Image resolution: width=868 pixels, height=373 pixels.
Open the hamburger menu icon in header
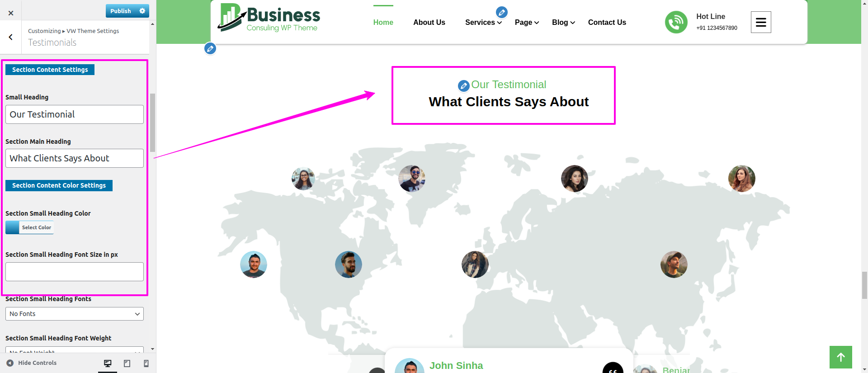tap(761, 22)
